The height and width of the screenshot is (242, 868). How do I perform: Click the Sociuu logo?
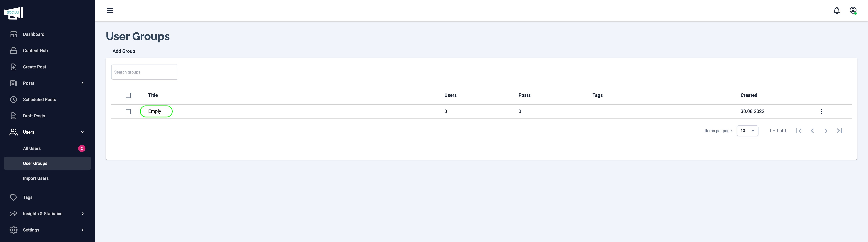(14, 13)
